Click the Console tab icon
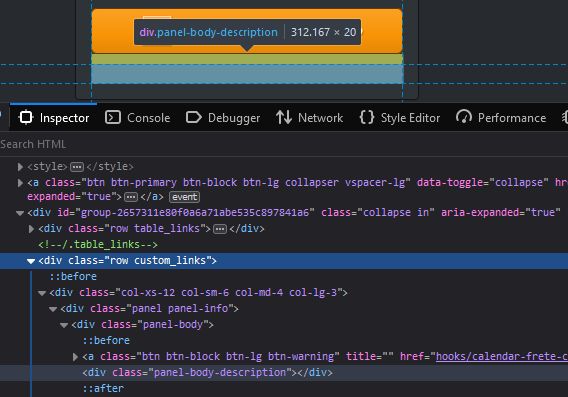 pyautogui.click(x=113, y=117)
